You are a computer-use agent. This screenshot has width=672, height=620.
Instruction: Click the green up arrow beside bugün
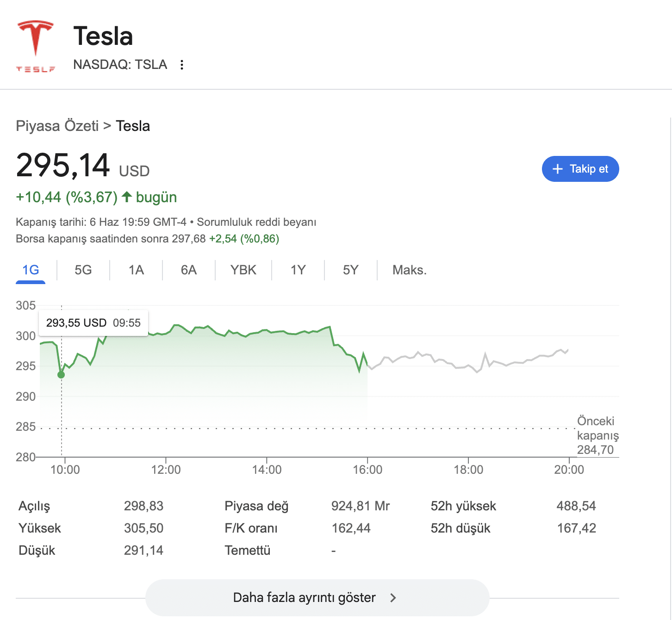(127, 197)
